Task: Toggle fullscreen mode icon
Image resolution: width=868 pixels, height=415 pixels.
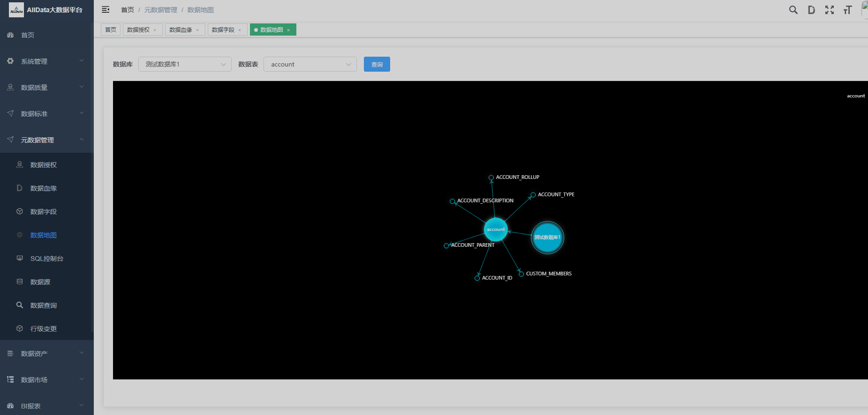Action: tap(829, 10)
